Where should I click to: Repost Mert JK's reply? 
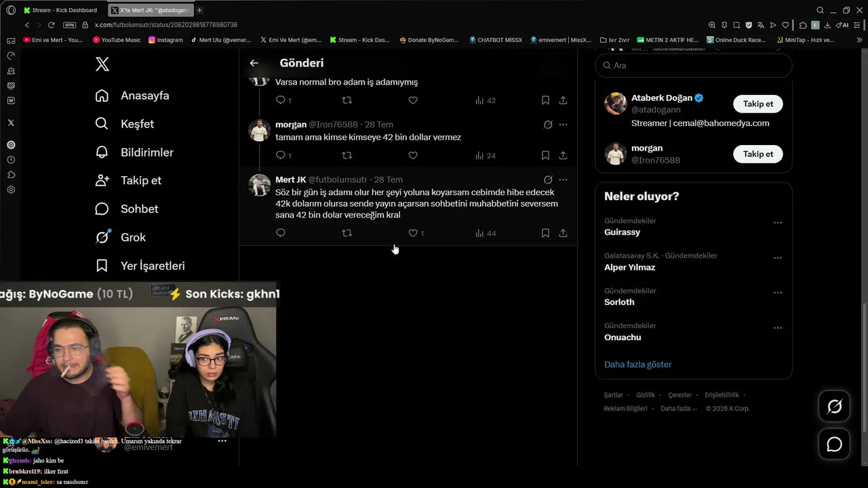point(347,233)
